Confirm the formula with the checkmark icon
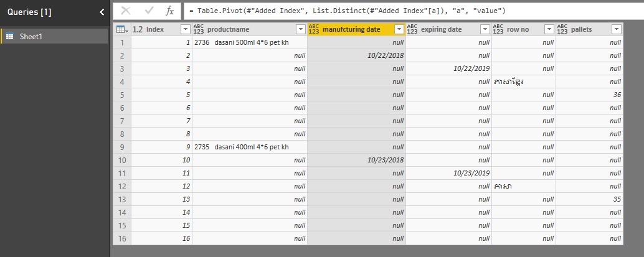This screenshot has width=644, height=257. (x=149, y=11)
